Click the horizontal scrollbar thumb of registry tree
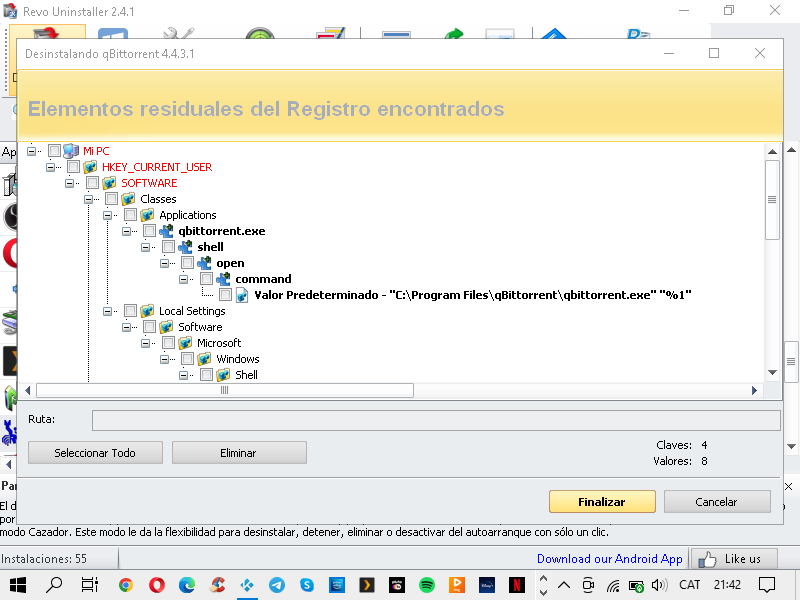 coord(225,390)
